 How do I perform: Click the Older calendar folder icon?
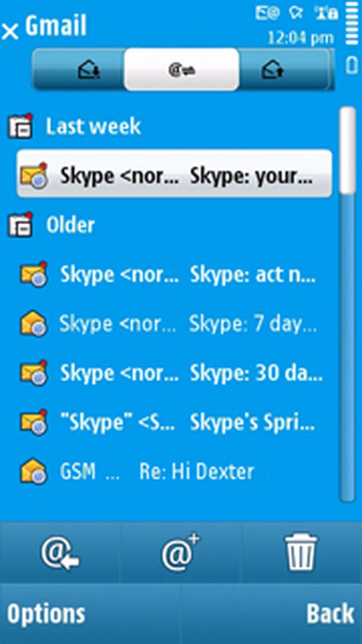(20, 224)
